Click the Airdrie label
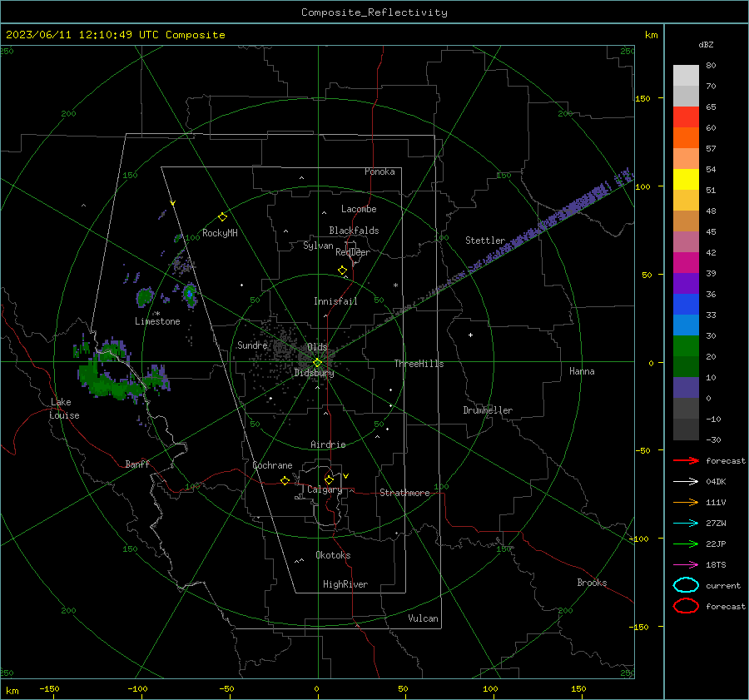This screenshot has width=749, height=700. tap(328, 444)
